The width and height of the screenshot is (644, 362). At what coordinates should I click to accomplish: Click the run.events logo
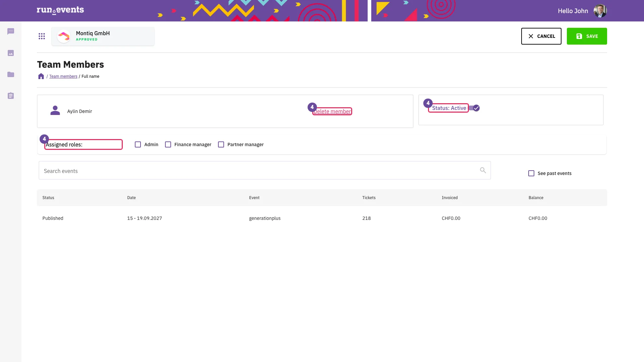point(60,10)
